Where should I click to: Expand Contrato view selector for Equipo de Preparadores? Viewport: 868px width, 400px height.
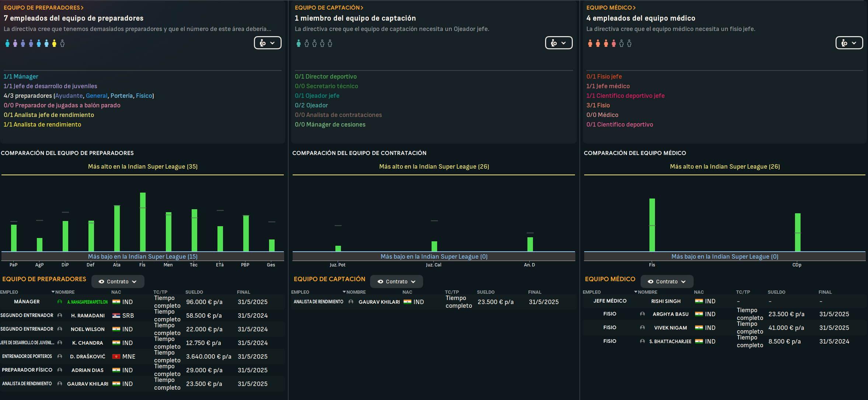click(118, 282)
